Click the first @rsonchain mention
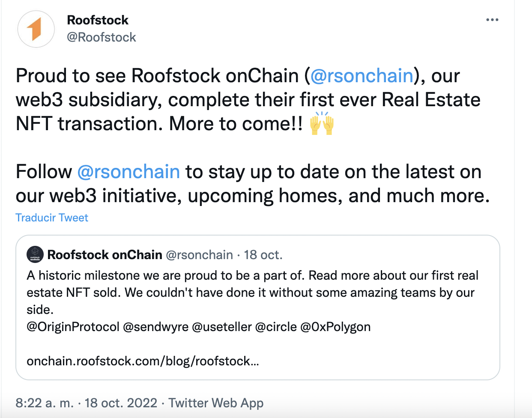Screen dimensions: 532x418 (362, 76)
